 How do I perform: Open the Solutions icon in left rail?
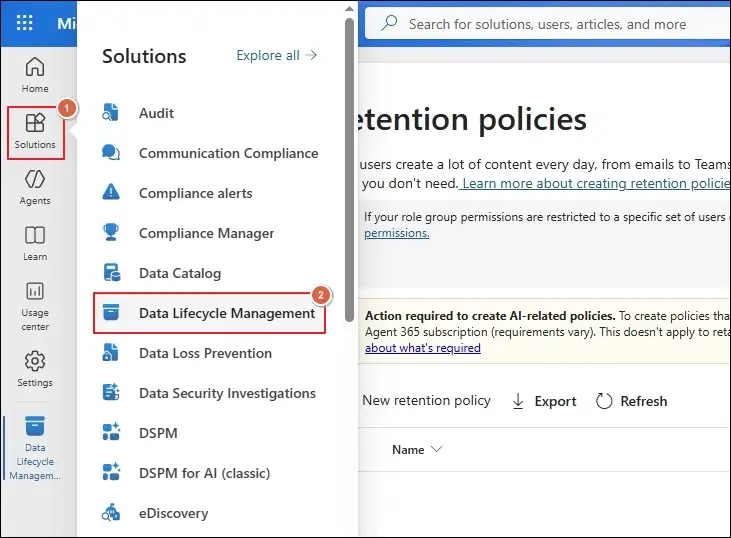pos(35,123)
